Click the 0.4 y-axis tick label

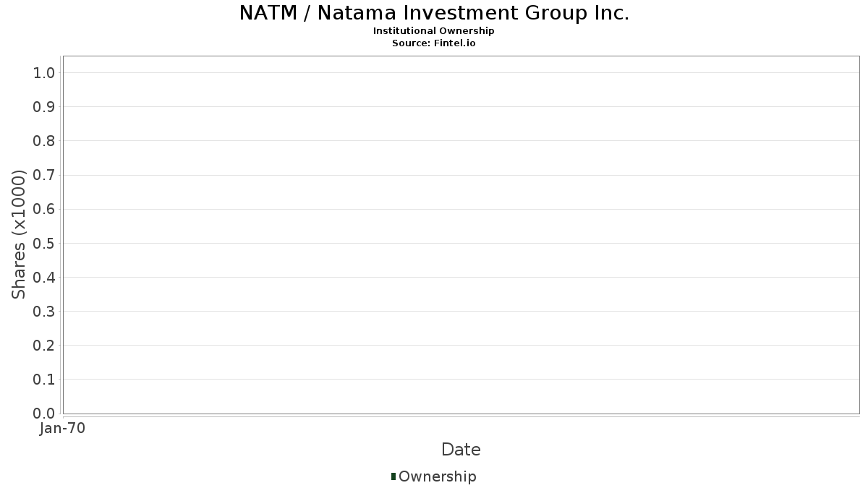point(44,277)
